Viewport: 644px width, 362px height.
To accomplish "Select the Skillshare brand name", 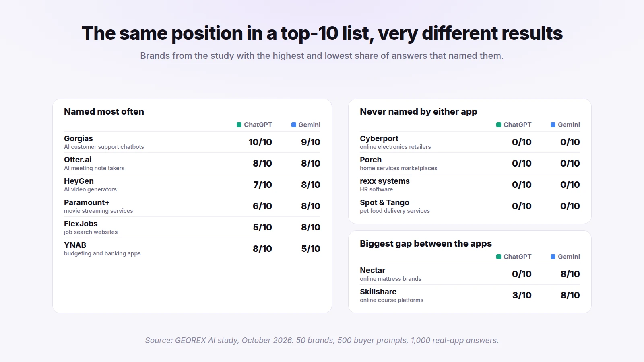I will [x=378, y=292].
